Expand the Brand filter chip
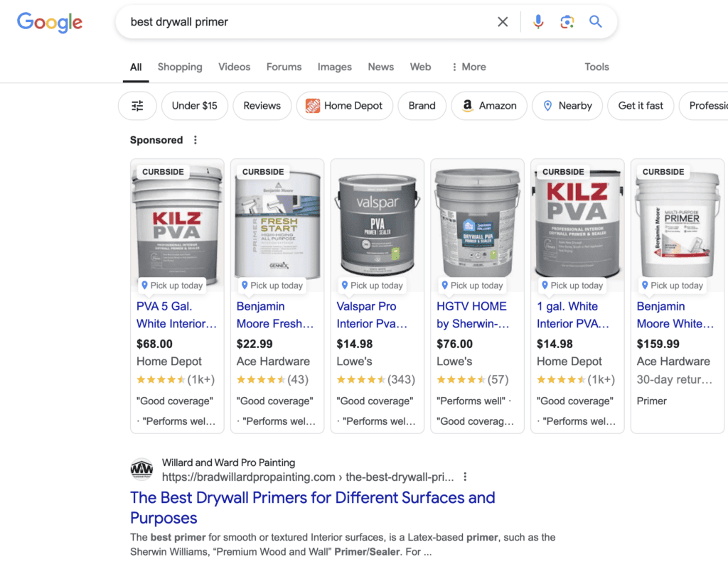 pyautogui.click(x=422, y=106)
